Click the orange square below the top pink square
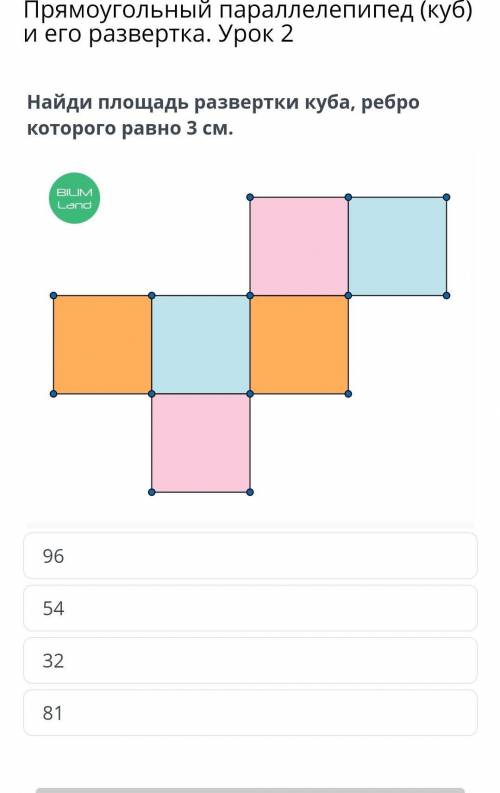This screenshot has height=793, width=500. tap(299, 344)
